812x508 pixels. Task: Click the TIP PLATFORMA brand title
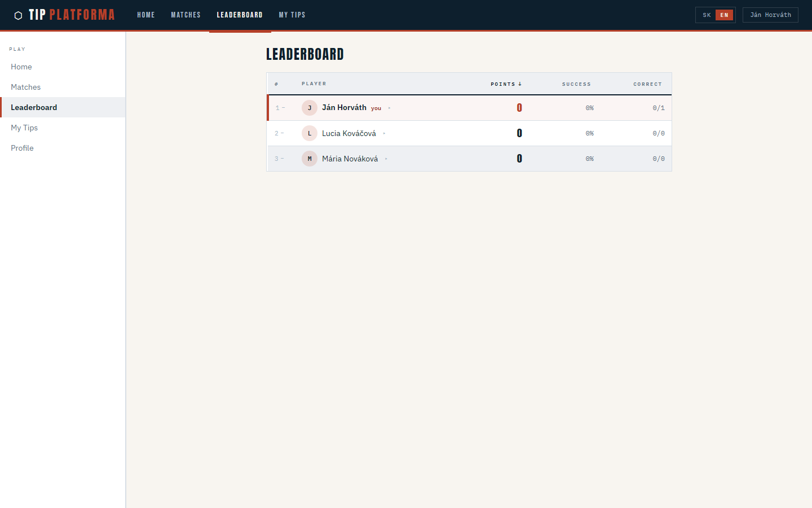72,15
